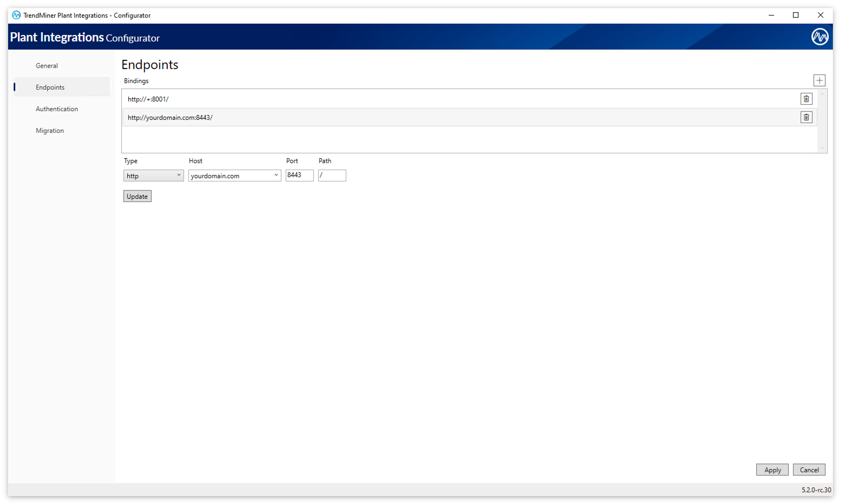Cancel the configuration changes

point(809,470)
